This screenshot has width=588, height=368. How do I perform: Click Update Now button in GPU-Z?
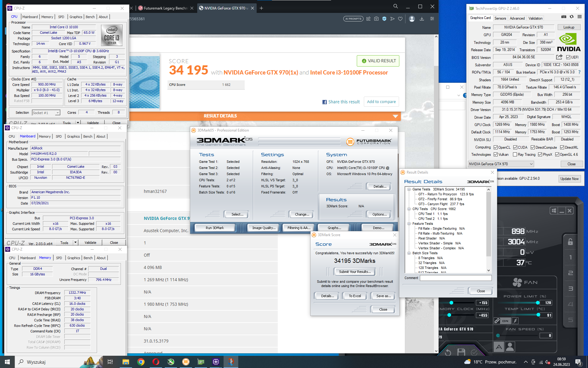(x=569, y=179)
